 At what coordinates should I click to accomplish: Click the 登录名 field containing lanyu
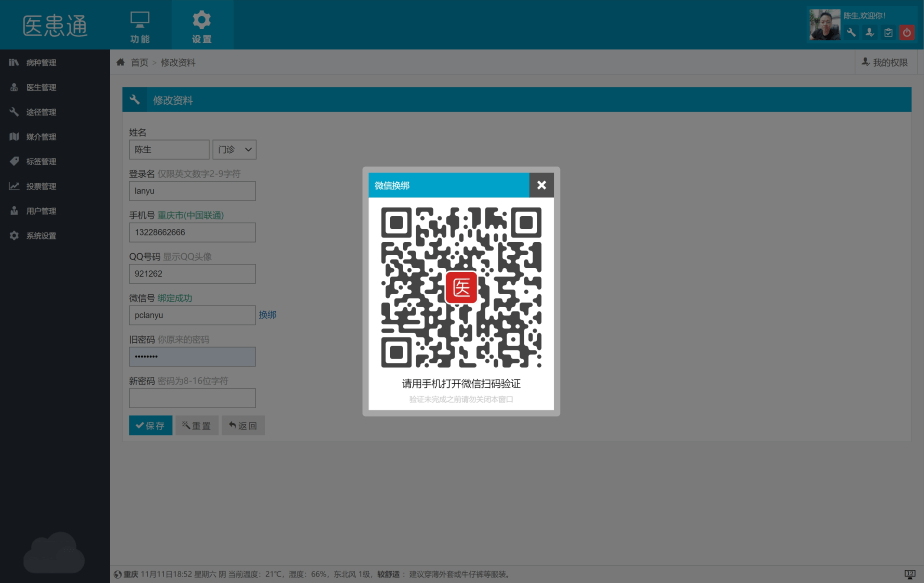pos(192,191)
